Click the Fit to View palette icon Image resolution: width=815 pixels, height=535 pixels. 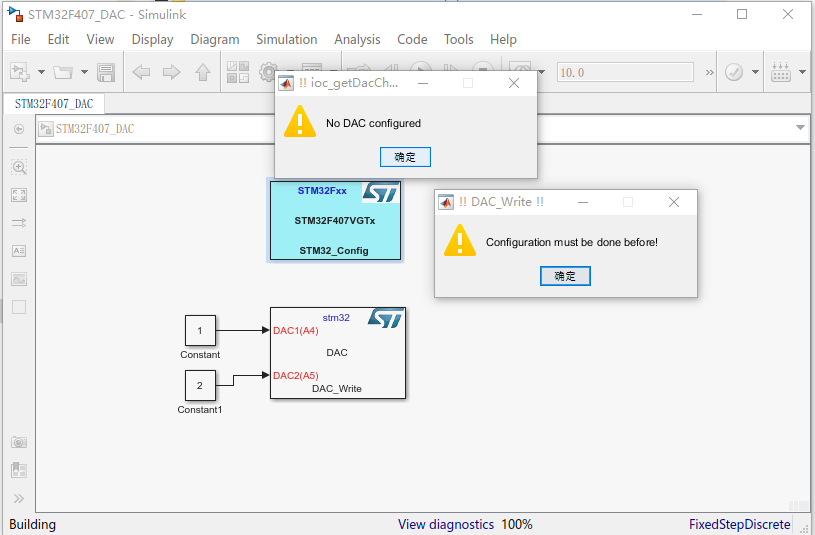pyautogui.click(x=19, y=195)
